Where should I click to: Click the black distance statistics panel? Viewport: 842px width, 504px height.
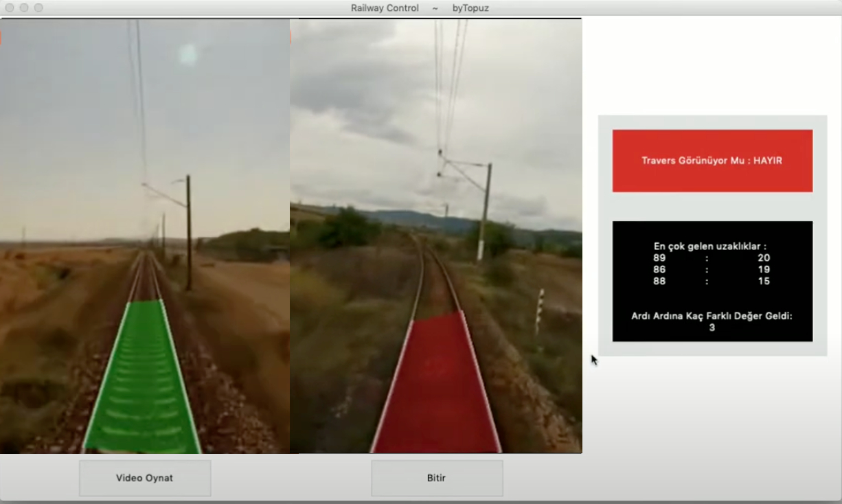click(712, 282)
